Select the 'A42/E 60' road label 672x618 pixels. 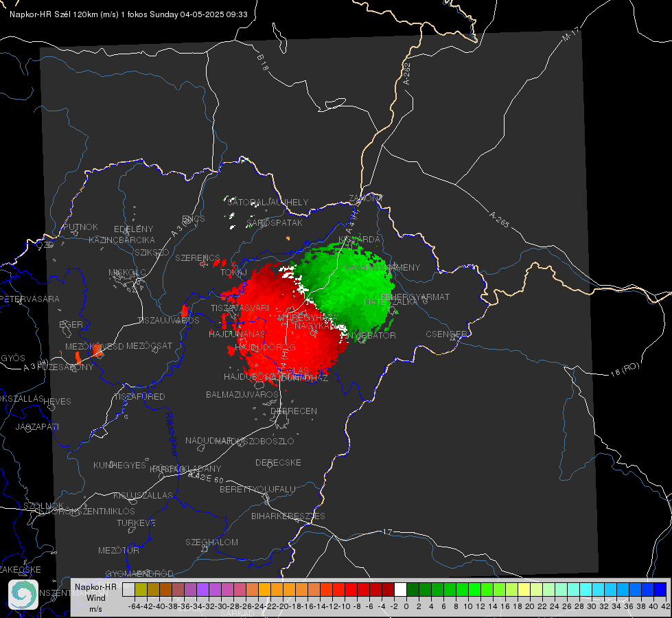[206, 477]
